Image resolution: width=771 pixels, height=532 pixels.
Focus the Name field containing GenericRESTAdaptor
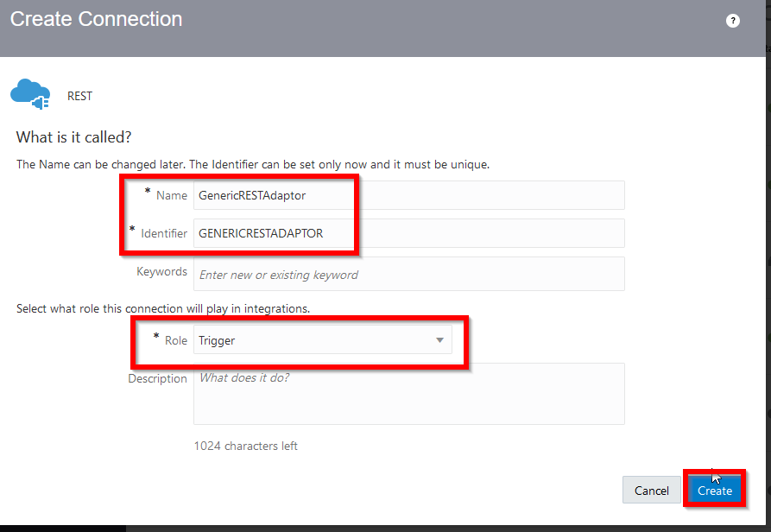pyautogui.click(x=408, y=195)
